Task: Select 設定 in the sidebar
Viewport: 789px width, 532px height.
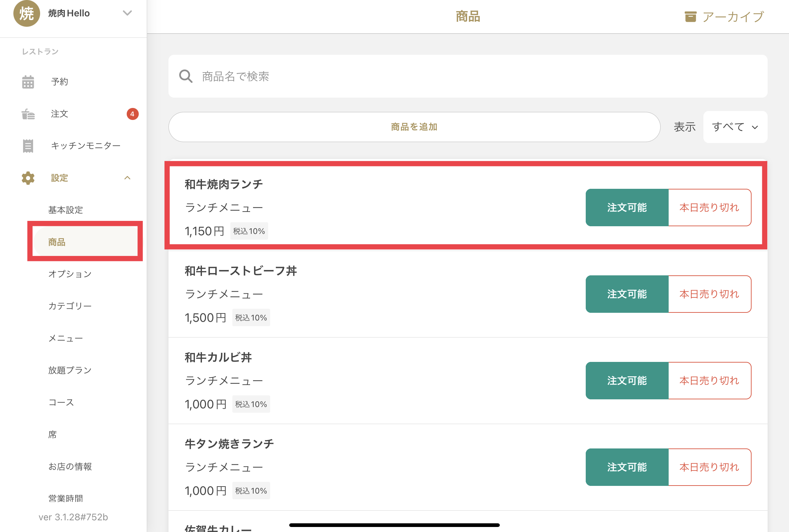Action: coord(60,178)
